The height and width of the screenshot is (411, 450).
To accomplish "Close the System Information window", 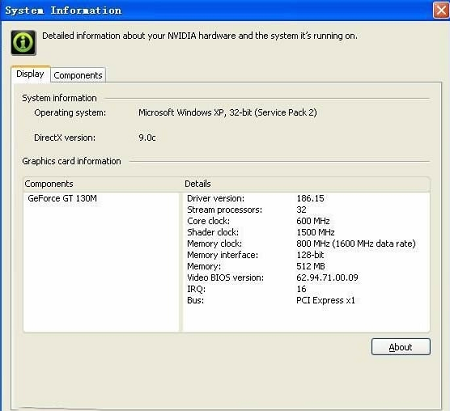I will pyautogui.click(x=441, y=10).
